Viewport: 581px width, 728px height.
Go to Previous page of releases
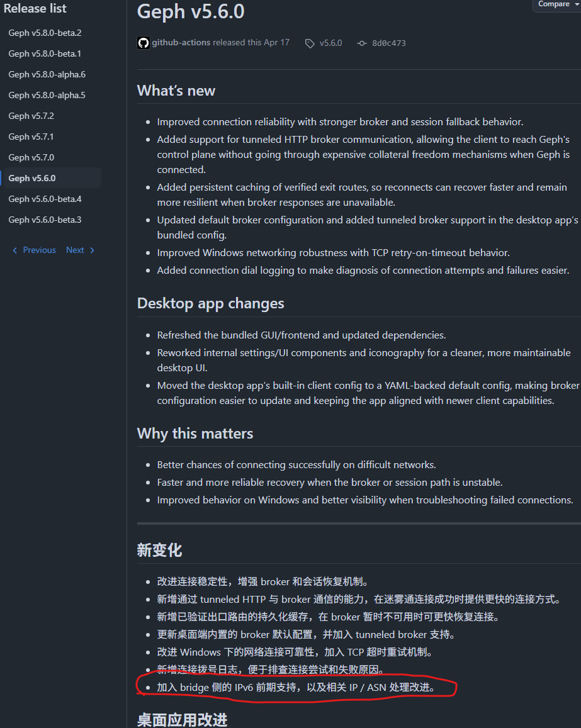pos(39,250)
